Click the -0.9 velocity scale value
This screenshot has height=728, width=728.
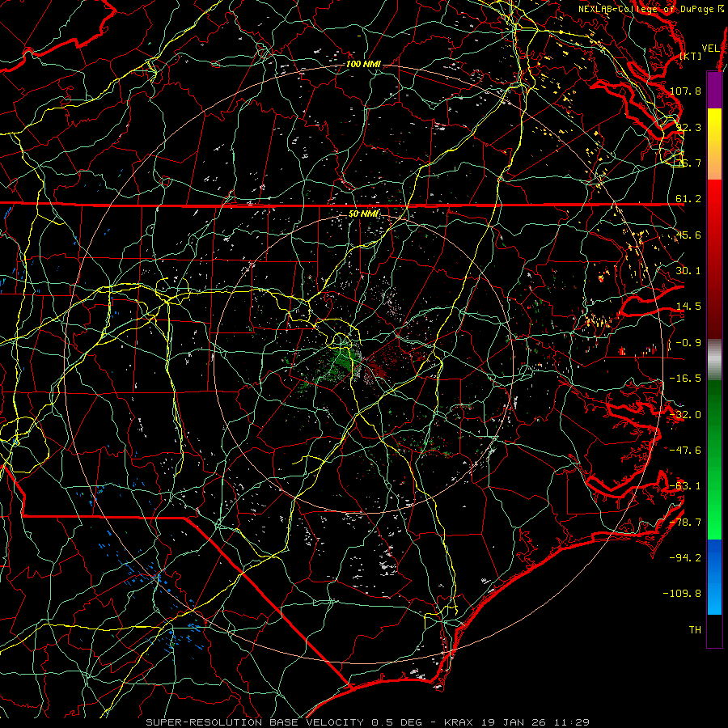click(x=688, y=343)
